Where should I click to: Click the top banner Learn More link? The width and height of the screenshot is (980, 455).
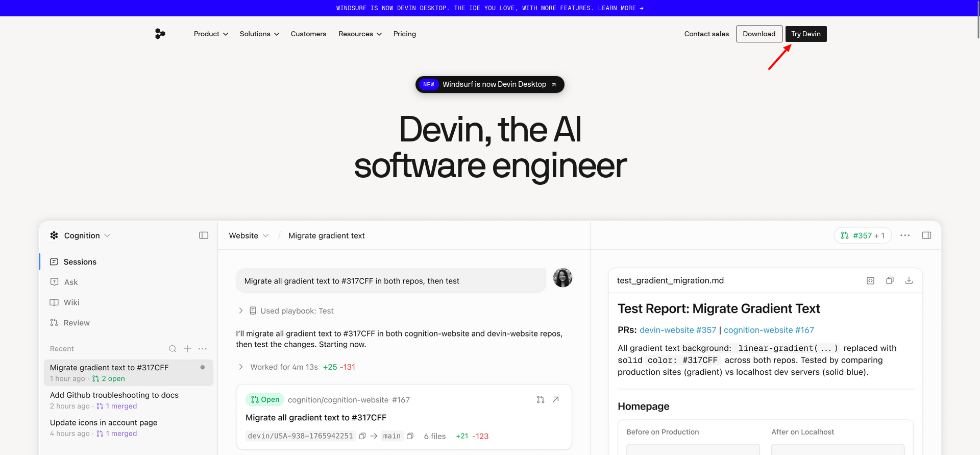point(621,8)
